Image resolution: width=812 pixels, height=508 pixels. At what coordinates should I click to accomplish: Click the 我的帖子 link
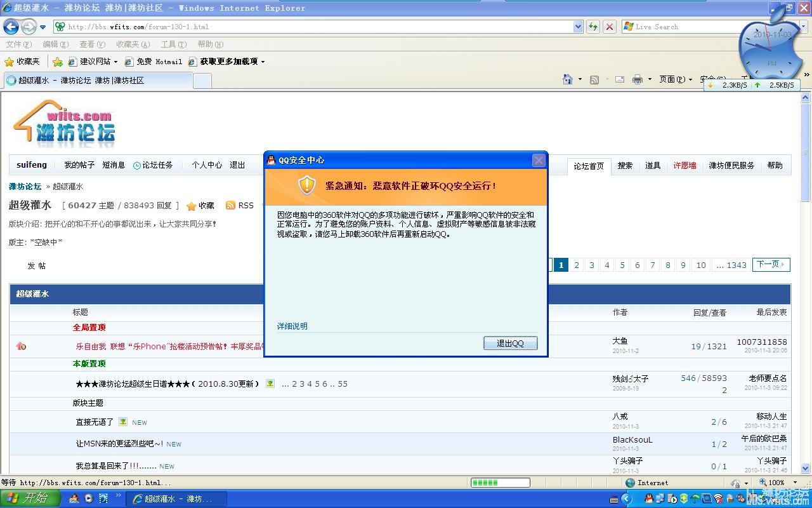click(x=79, y=165)
